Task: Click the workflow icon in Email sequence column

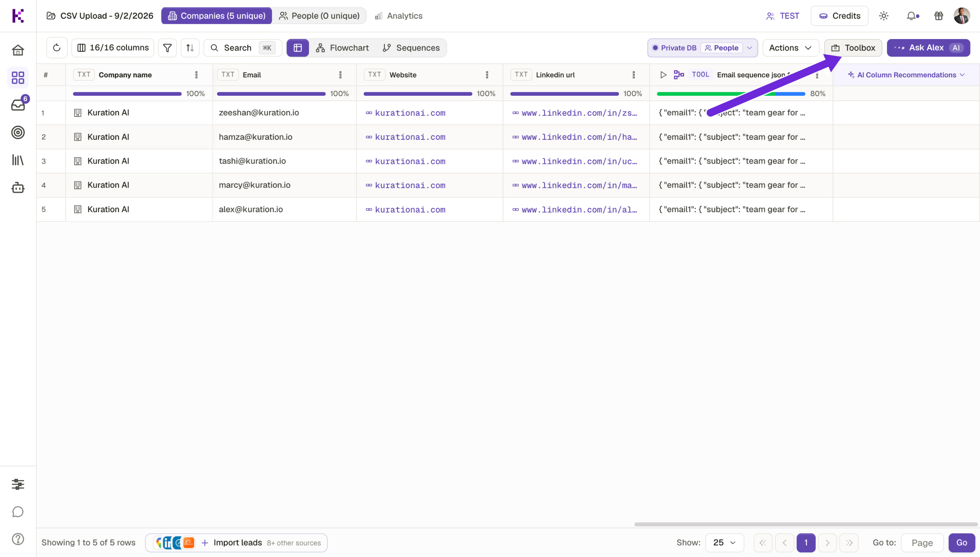Action: click(679, 75)
